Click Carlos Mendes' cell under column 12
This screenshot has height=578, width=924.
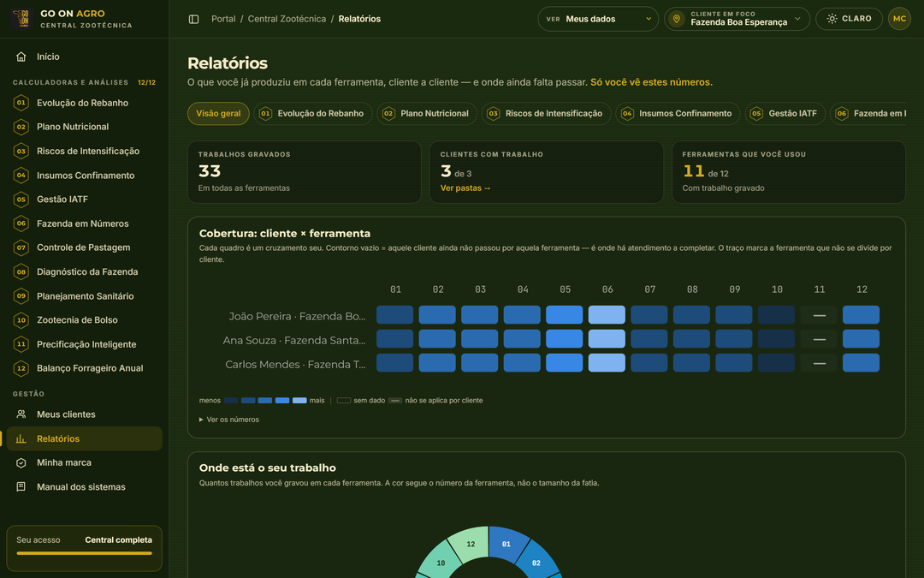pyautogui.click(x=861, y=363)
